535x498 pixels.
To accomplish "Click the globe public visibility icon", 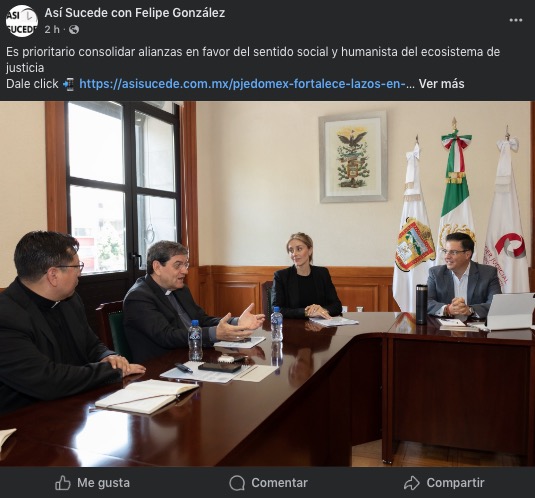I will point(74,30).
